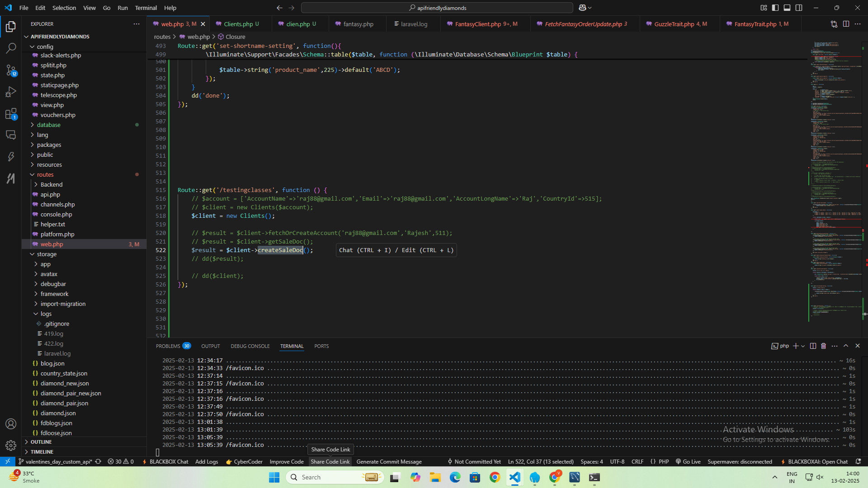The image size is (868, 488).
Task: Click Go Live in status bar
Action: pos(688,462)
